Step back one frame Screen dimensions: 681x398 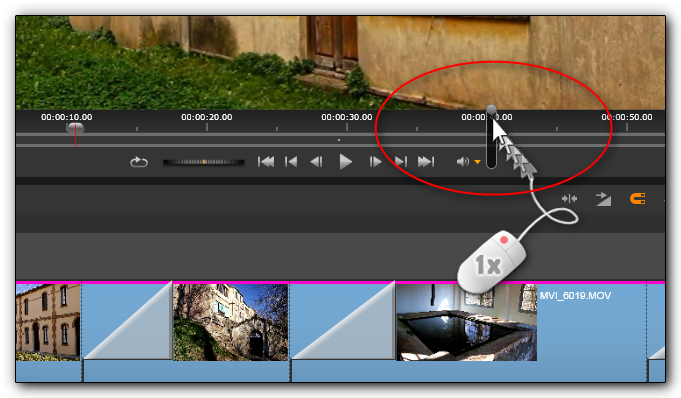[317, 162]
